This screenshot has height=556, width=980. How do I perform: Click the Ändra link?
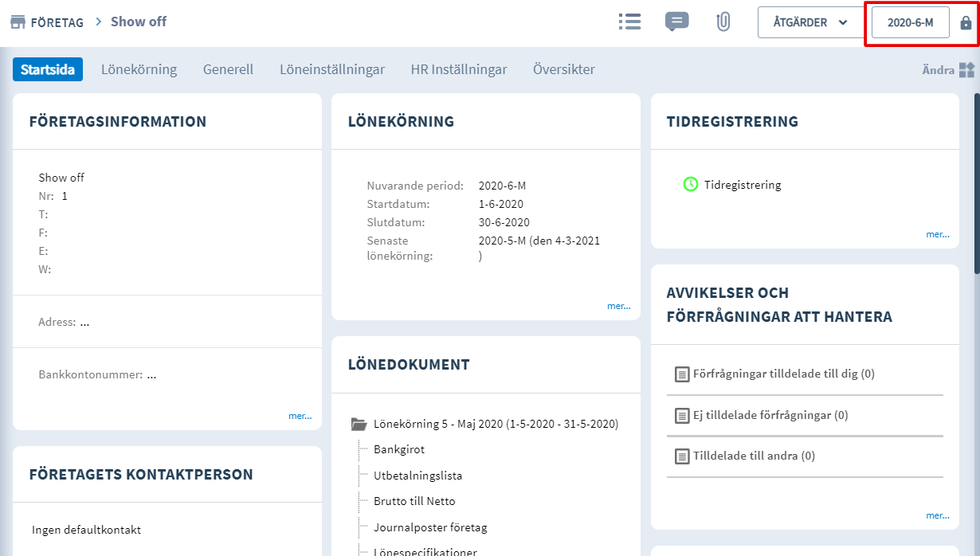click(938, 70)
